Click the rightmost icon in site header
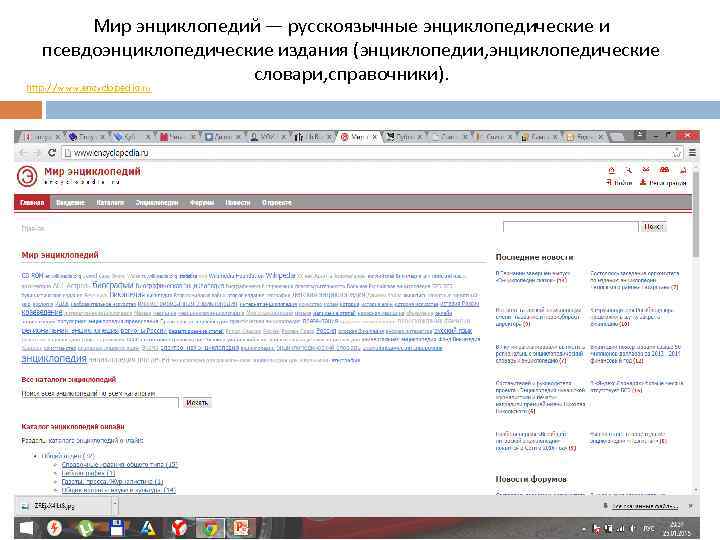The width and height of the screenshot is (720, 540). 683,170
